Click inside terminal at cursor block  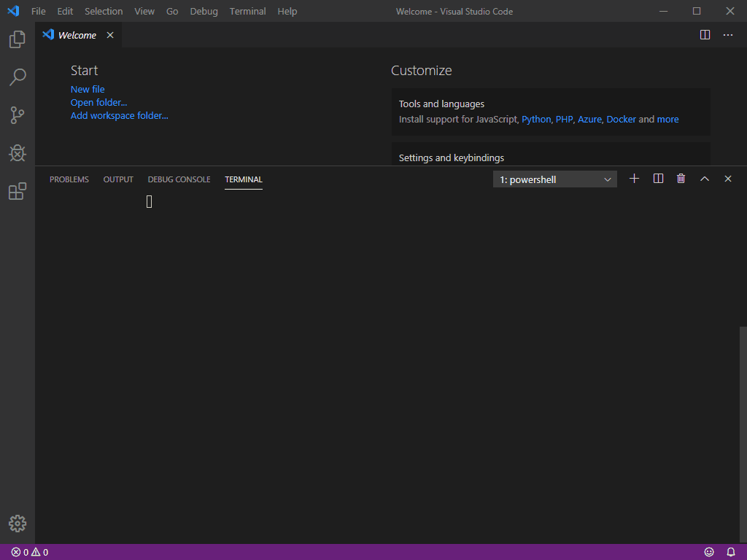click(x=149, y=202)
